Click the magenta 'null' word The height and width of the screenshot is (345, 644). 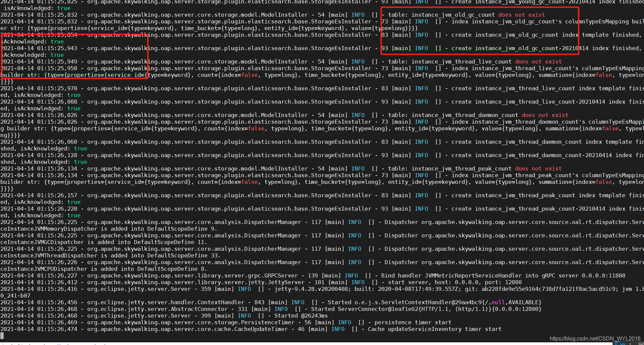(x=498, y=302)
